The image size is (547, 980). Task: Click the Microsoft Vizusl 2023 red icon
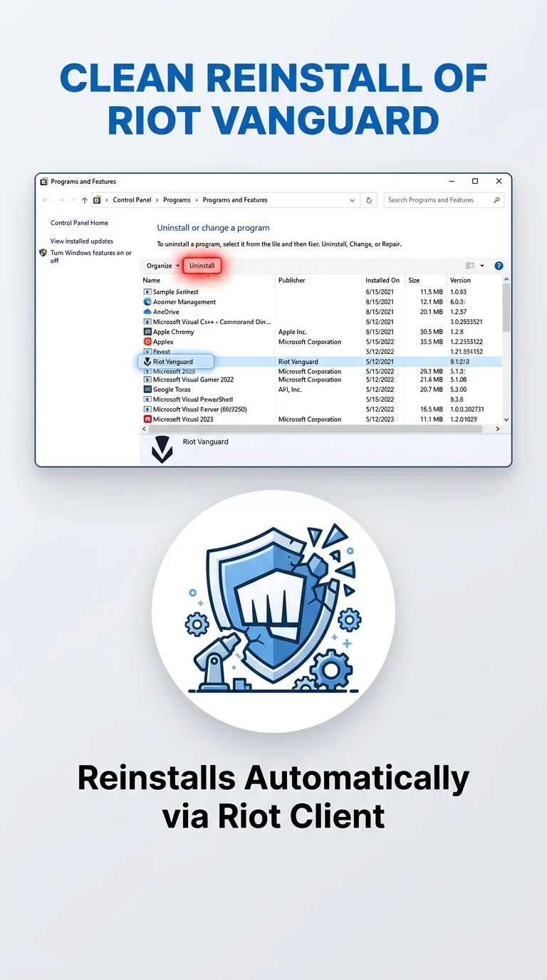tap(147, 419)
